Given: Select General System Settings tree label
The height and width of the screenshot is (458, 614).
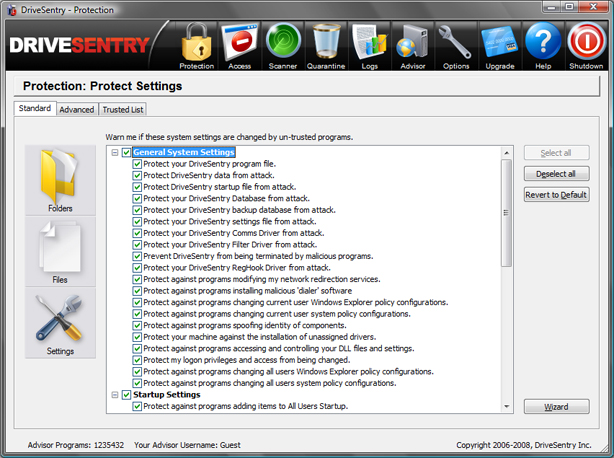Looking at the screenshot, I should tap(184, 152).
